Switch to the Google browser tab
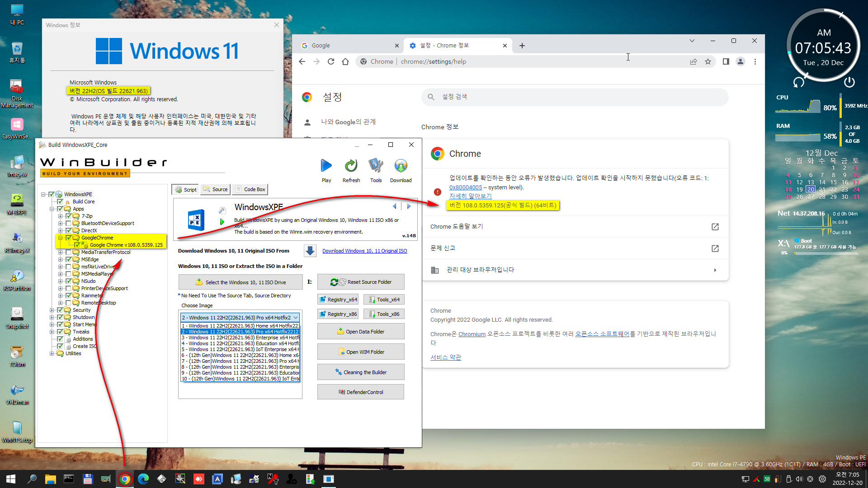Image resolution: width=868 pixels, height=488 pixels. point(350,46)
